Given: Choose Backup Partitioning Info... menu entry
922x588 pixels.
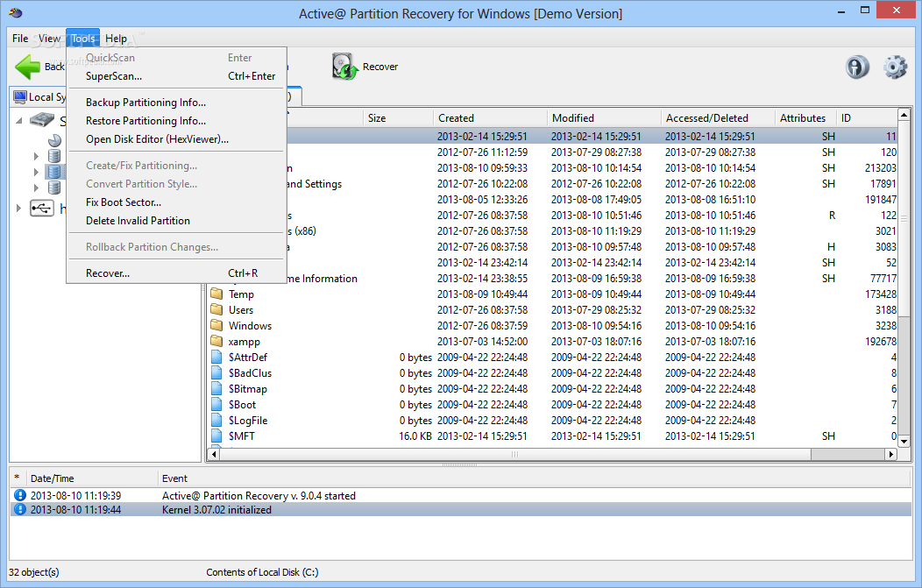Looking at the screenshot, I should [x=176, y=103].
